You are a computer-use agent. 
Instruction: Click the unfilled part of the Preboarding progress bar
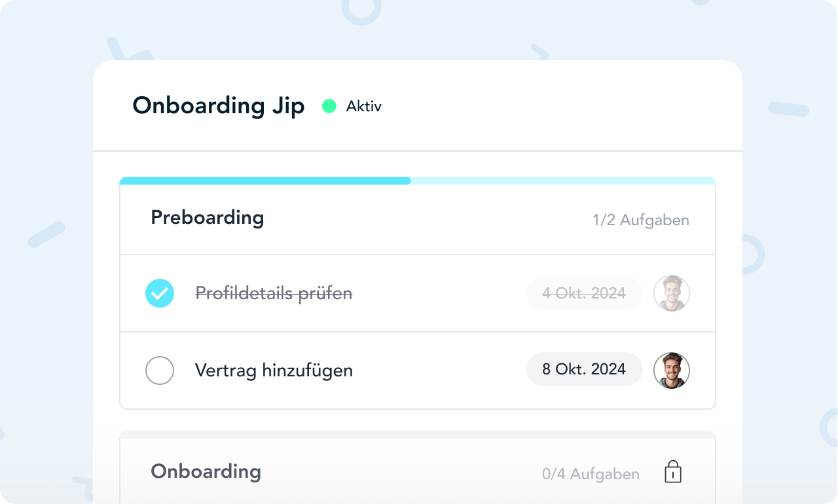click(563, 181)
